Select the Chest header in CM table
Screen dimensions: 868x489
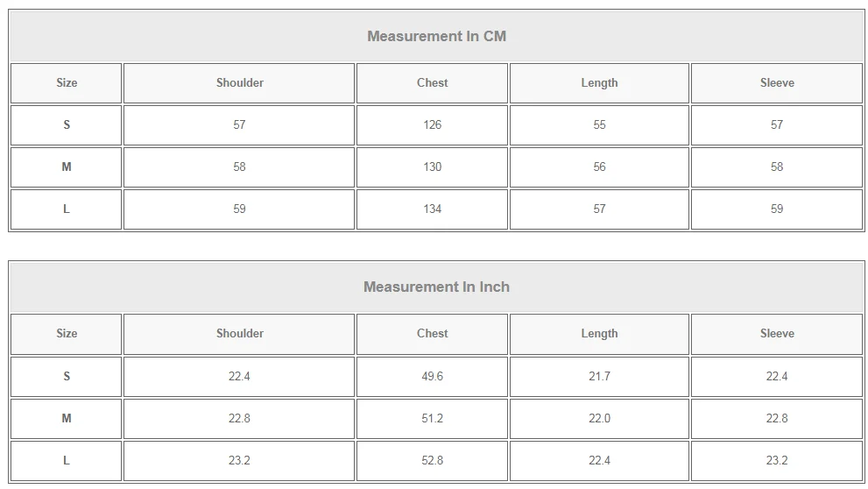(432, 82)
